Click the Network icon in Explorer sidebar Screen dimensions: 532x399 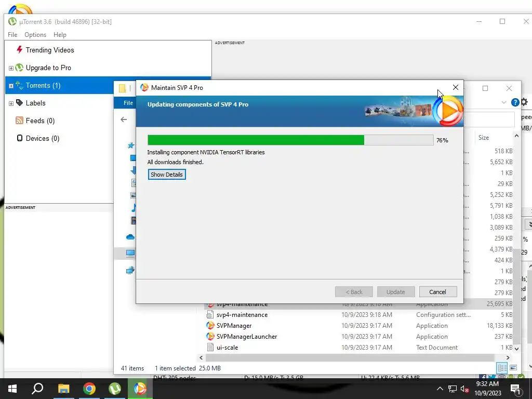pyautogui.click(x=130, y=270)
